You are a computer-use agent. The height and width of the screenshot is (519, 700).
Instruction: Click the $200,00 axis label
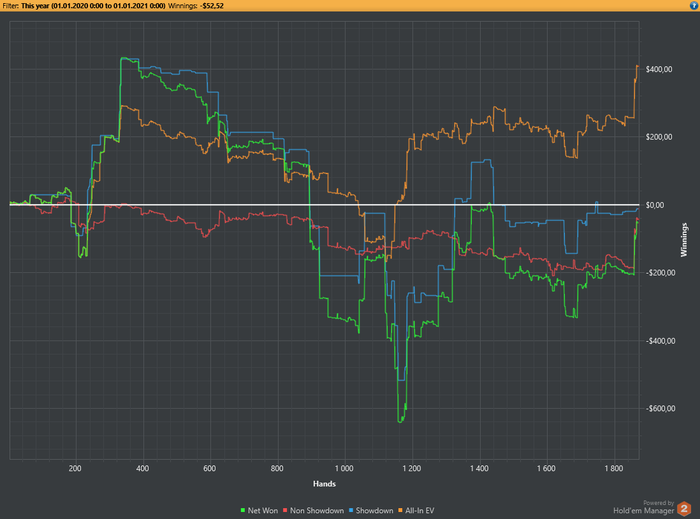click(659, 137)
